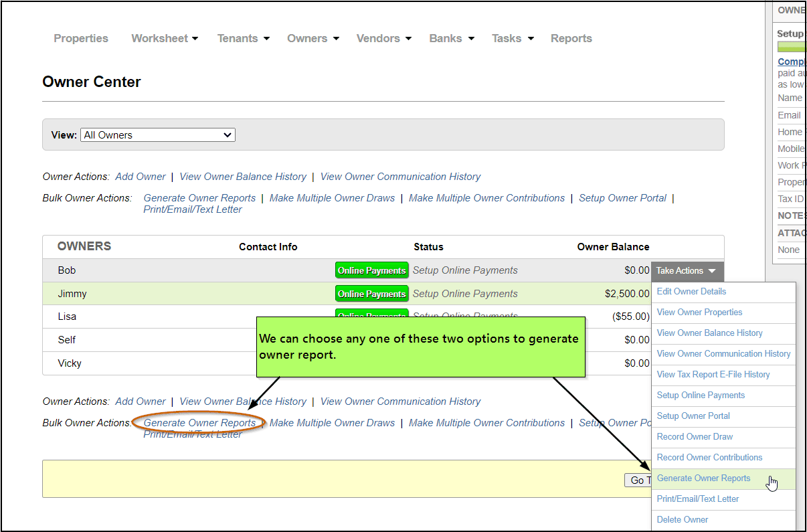Click Jimmy's green Online Payments badge
This screenshot has height=532, width=807.
pyautogui.click(x=371, y=294)
